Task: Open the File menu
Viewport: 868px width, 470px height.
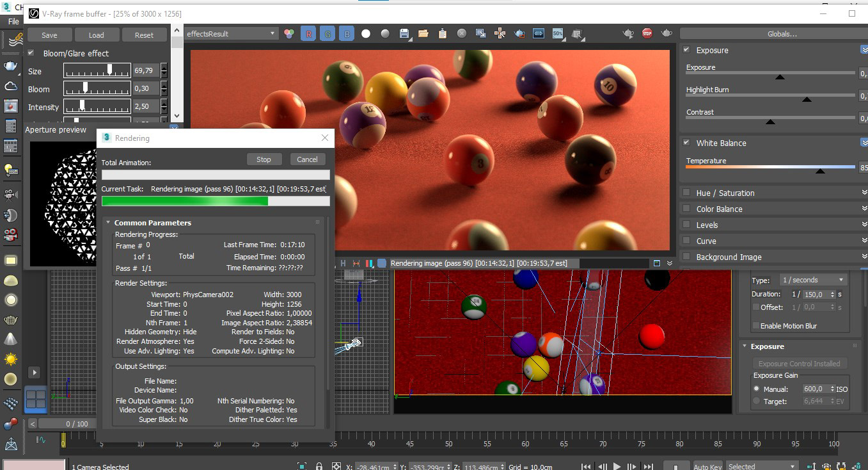Action: pyautogui.click(x=13, y=22)
